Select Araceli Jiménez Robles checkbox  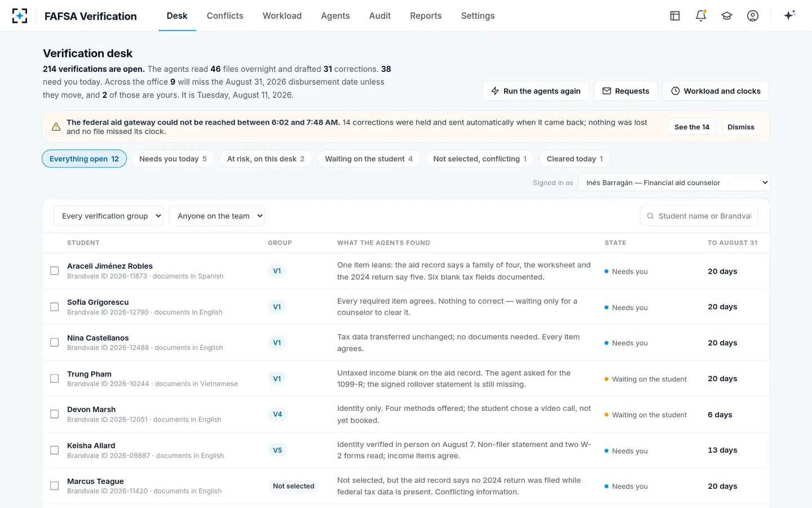pos(55,271)
